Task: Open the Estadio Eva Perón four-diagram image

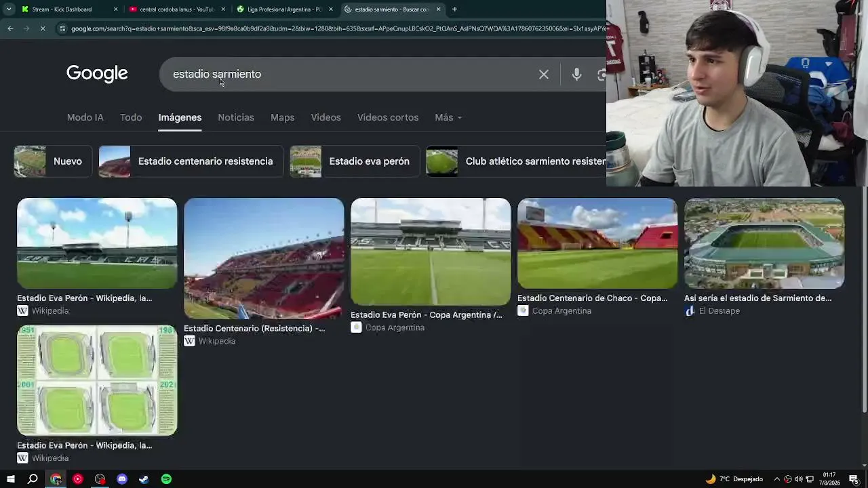Action: point(97,380)
